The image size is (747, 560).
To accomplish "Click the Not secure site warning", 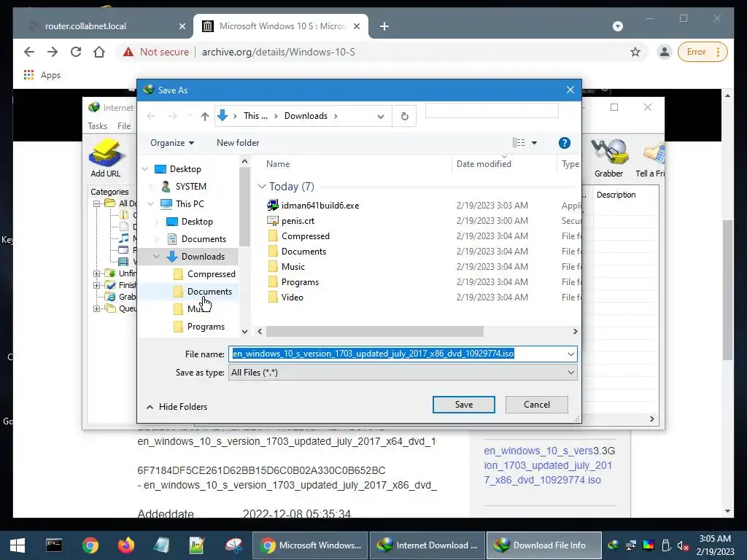I will coord(156,52).
